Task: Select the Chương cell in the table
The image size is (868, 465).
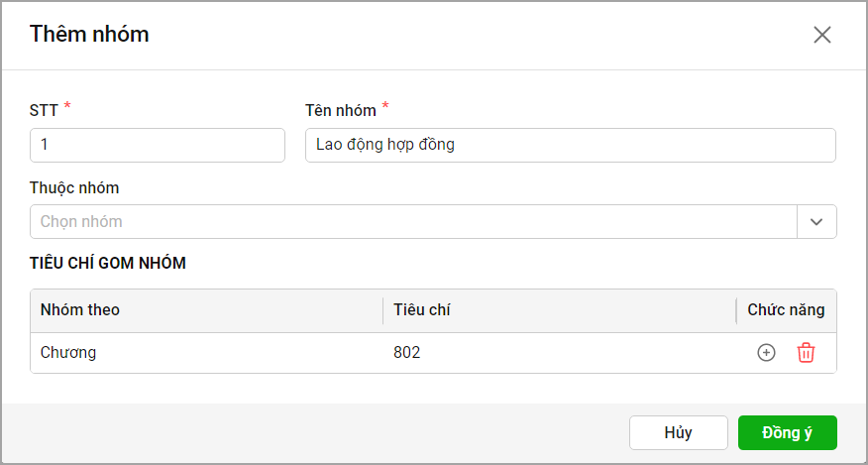Action: [68, 352]
